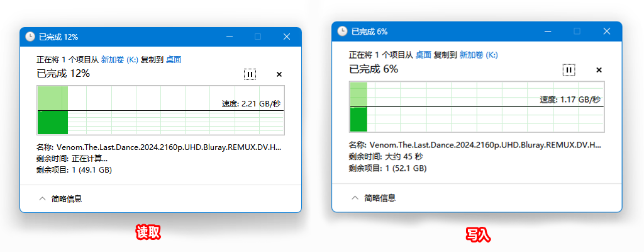644x252 pixels.
Task: Open 桌面 source link in right dialog
Action: [423, 55]
